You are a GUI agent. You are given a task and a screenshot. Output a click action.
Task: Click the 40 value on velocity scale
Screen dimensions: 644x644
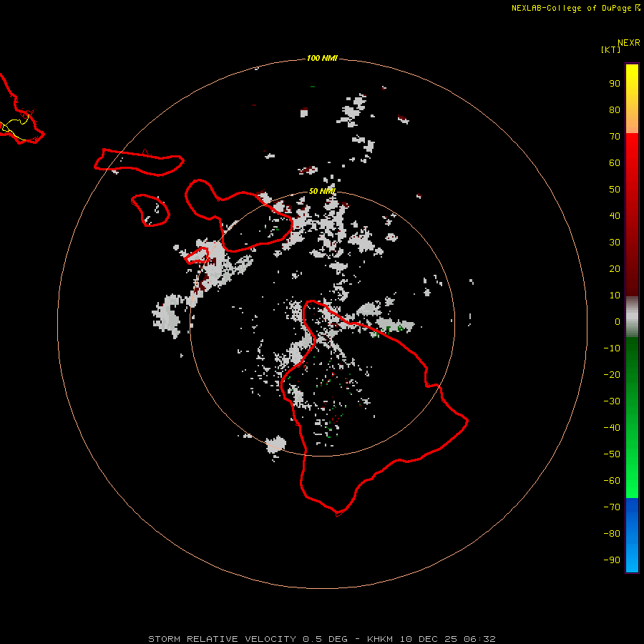coord(615,215)
